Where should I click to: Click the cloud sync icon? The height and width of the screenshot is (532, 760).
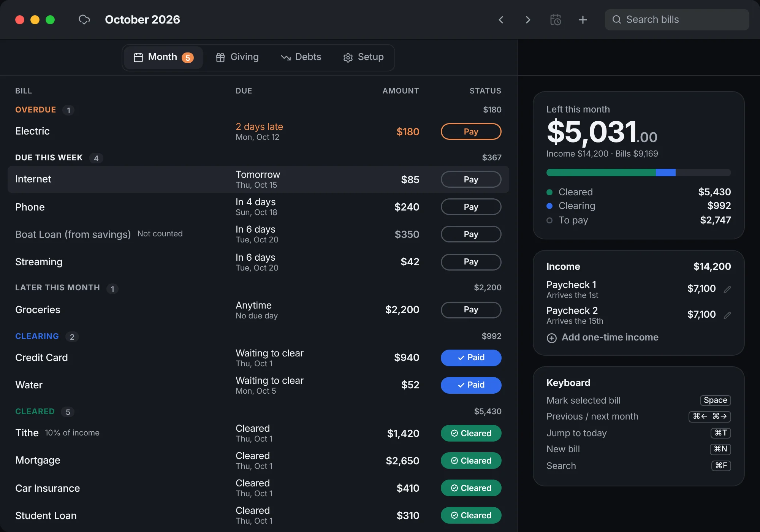84,20
